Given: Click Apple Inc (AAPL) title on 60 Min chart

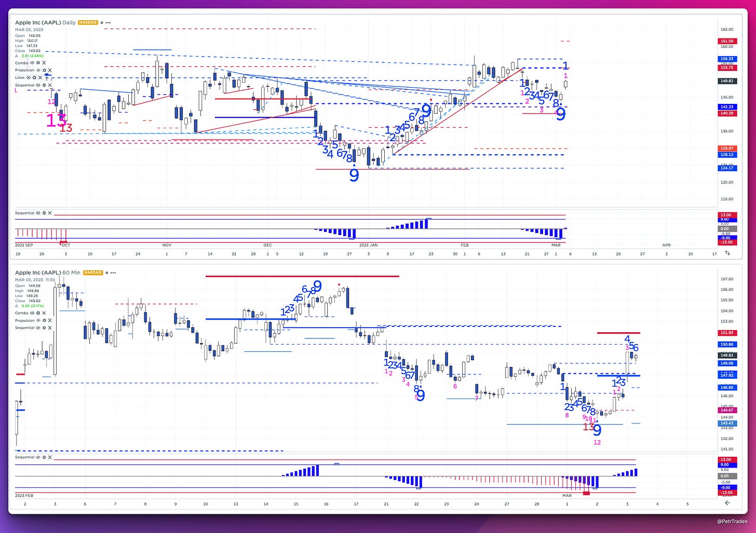Looking at the screenshot, I should point(38,272).
